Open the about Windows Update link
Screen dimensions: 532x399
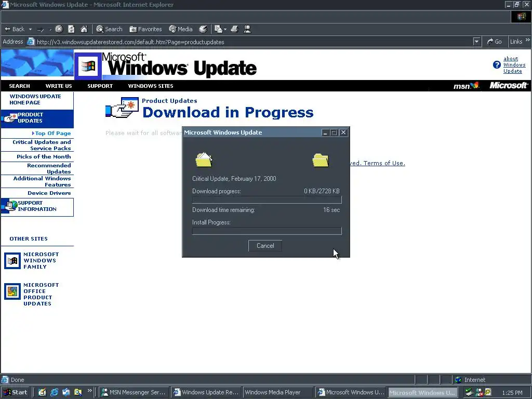pos(514,65)
